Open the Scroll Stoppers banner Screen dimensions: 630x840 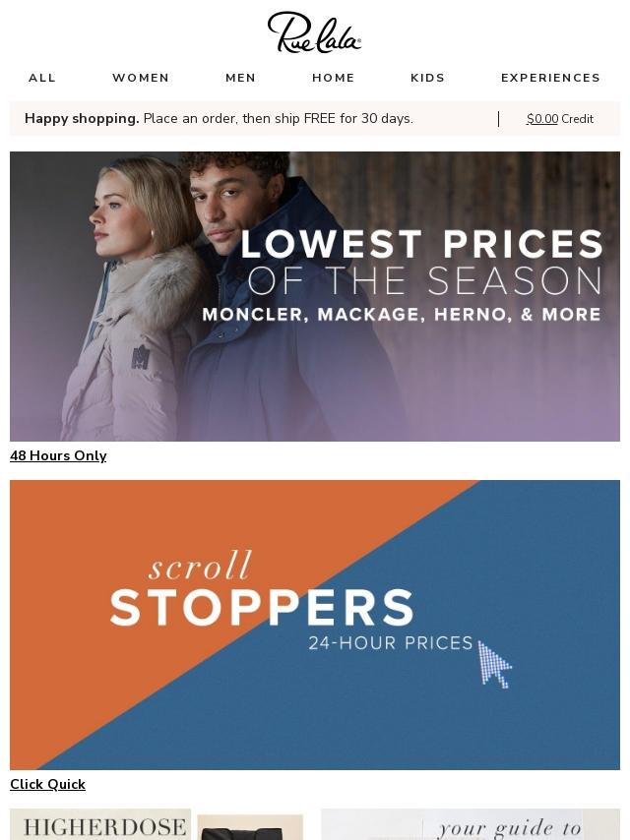pyautogui.click(x=315, y=625)
